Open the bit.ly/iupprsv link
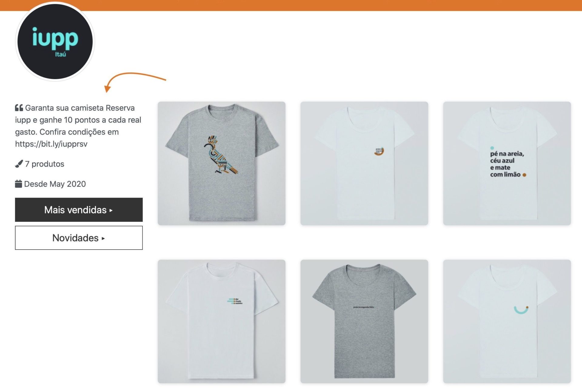582x392 pixels. point(51,144)
